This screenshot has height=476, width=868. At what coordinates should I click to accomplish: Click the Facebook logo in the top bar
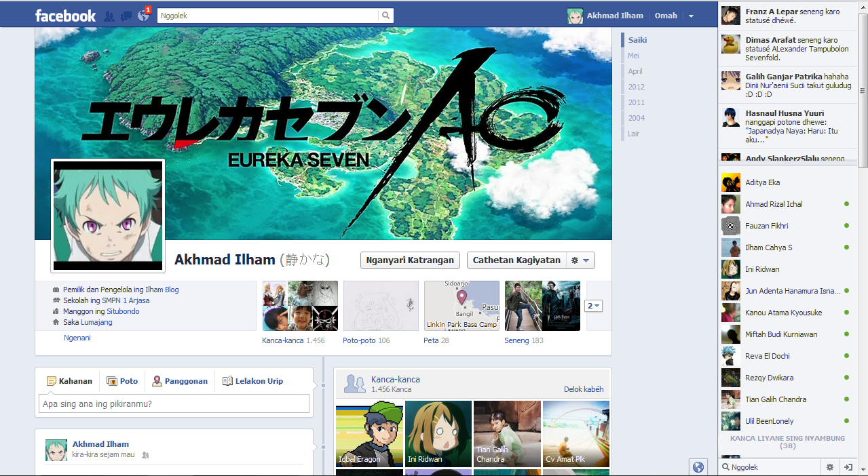65,16
